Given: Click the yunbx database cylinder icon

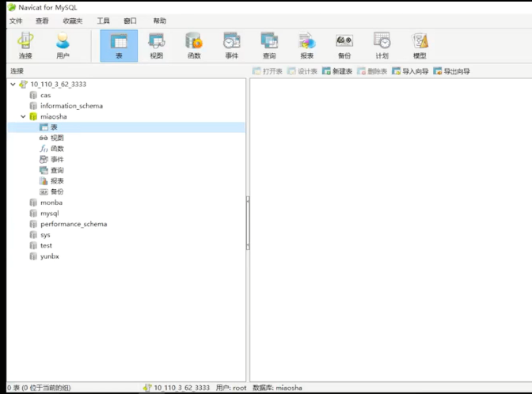Looking at the screenshot, I should click(33, 256).
